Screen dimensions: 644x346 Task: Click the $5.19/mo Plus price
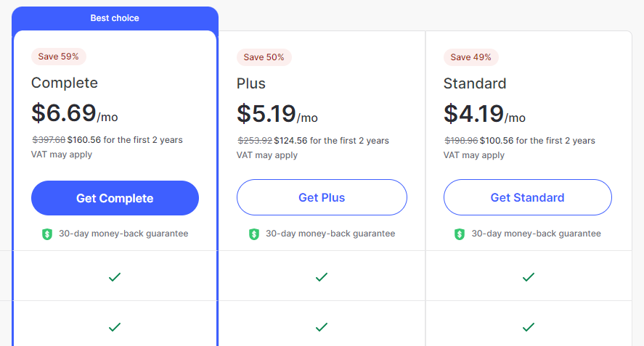277,114
